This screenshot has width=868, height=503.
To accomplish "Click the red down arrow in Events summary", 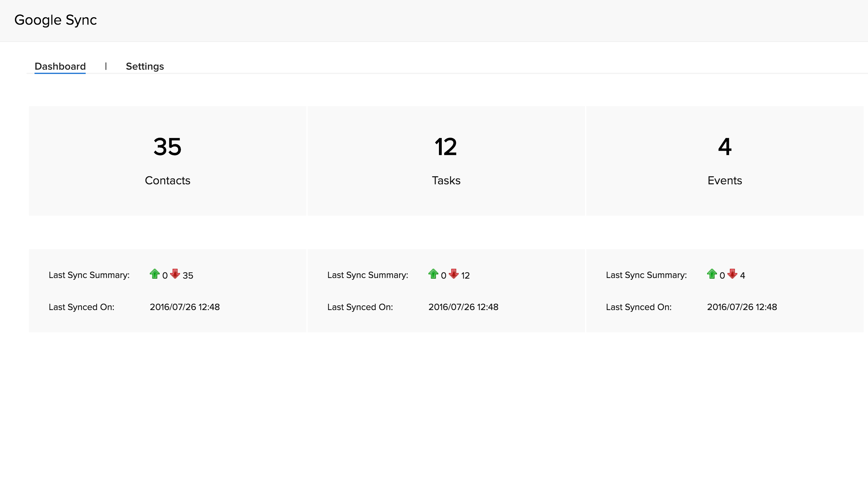I will (x=732, y=274).
